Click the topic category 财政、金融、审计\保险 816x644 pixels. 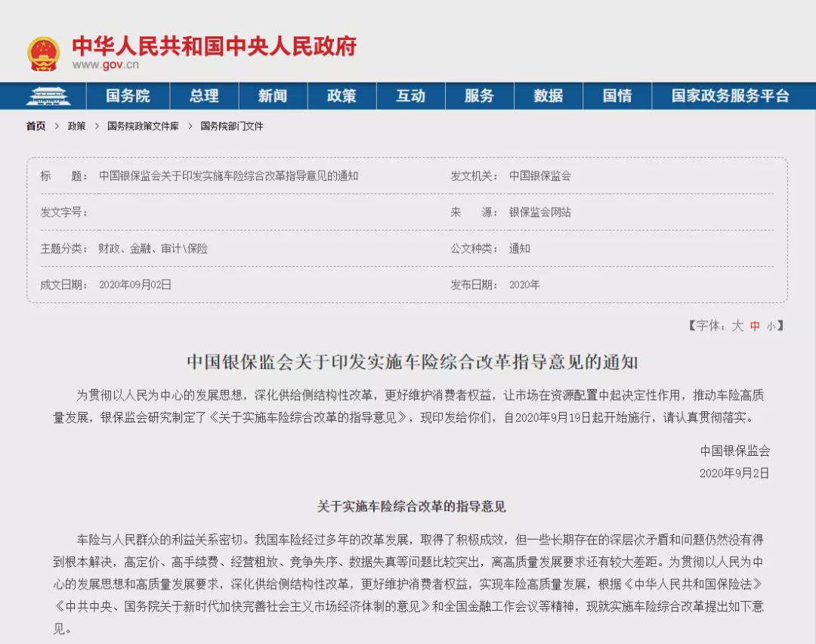(x=153, y=249)
